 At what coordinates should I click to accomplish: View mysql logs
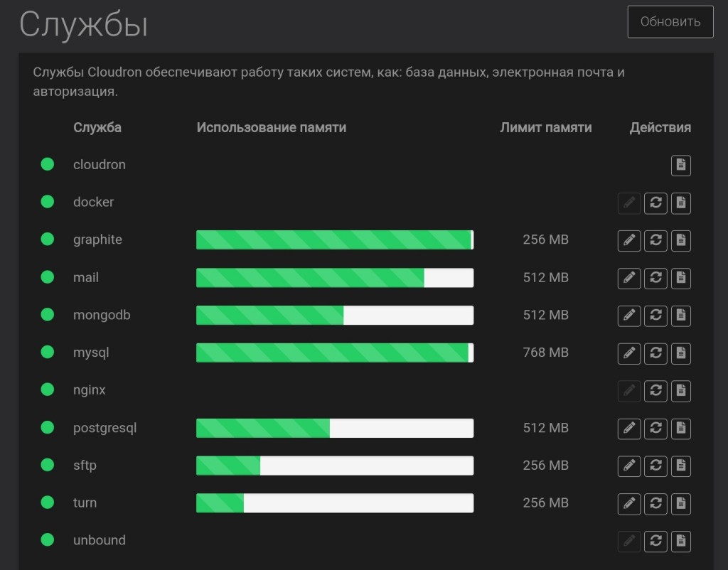tap(680, 354)
